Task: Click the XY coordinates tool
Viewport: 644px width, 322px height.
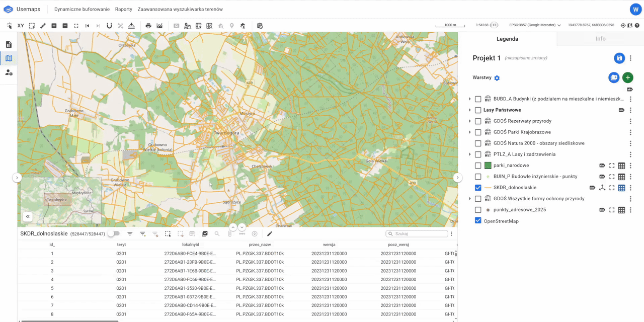Action: click(x=21, y=26)
